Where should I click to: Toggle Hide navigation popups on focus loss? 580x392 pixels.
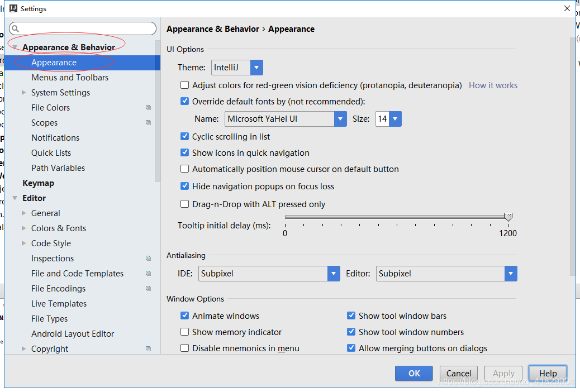pos(184,186)
